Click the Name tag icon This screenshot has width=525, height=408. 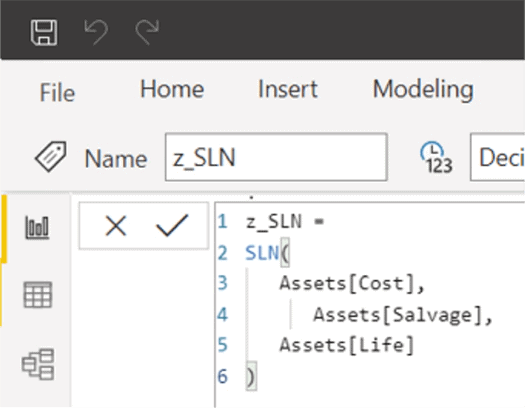tap(51, 157)
